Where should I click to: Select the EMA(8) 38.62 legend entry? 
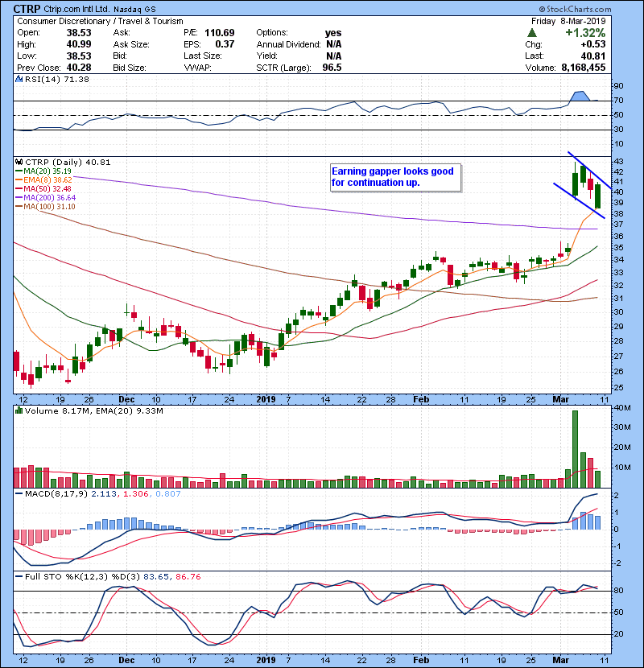click(44, 180)
